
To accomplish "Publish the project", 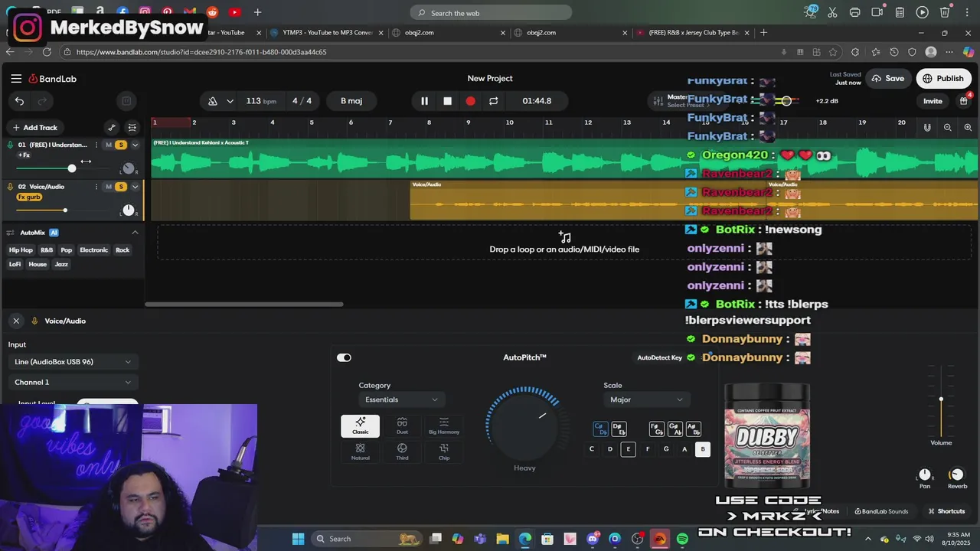I will 943,78.
